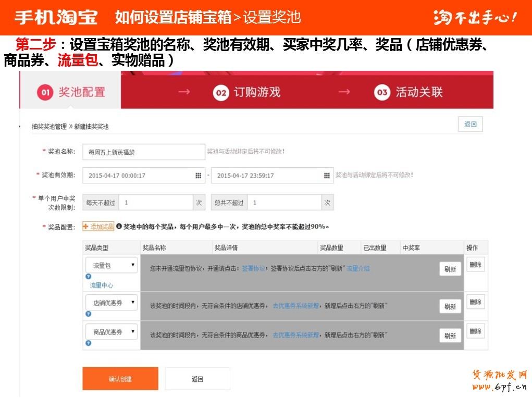This screenshot has width=532, height=398.
Task: Click the orange 确认创建 button
Action: tap(120, 379)
